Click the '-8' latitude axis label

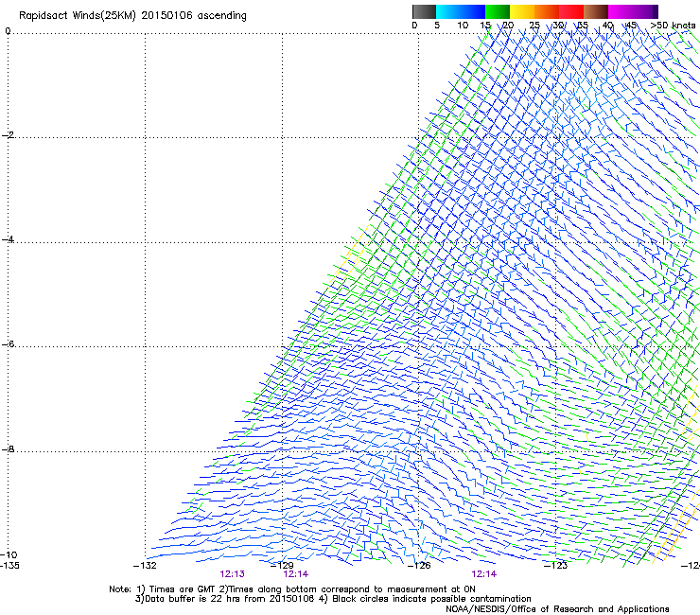tap(9, 448)
